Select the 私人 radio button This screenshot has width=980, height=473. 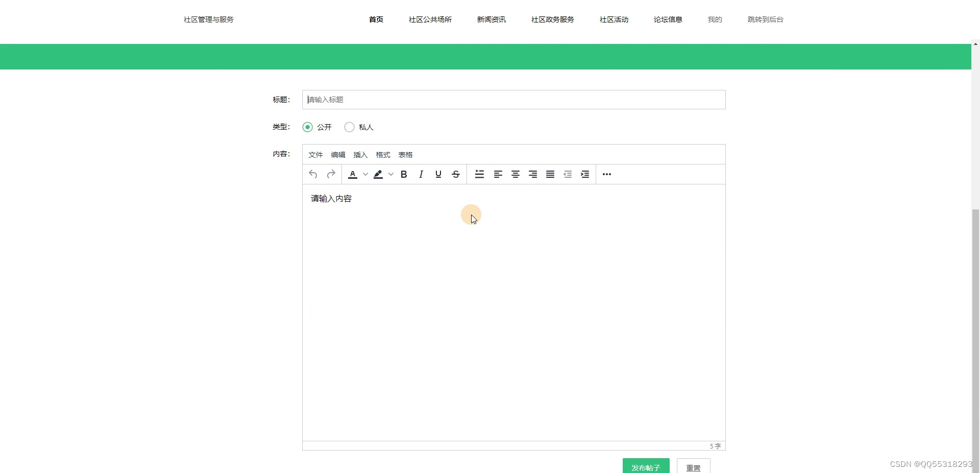pyautogui.click(x=349, y=127)
